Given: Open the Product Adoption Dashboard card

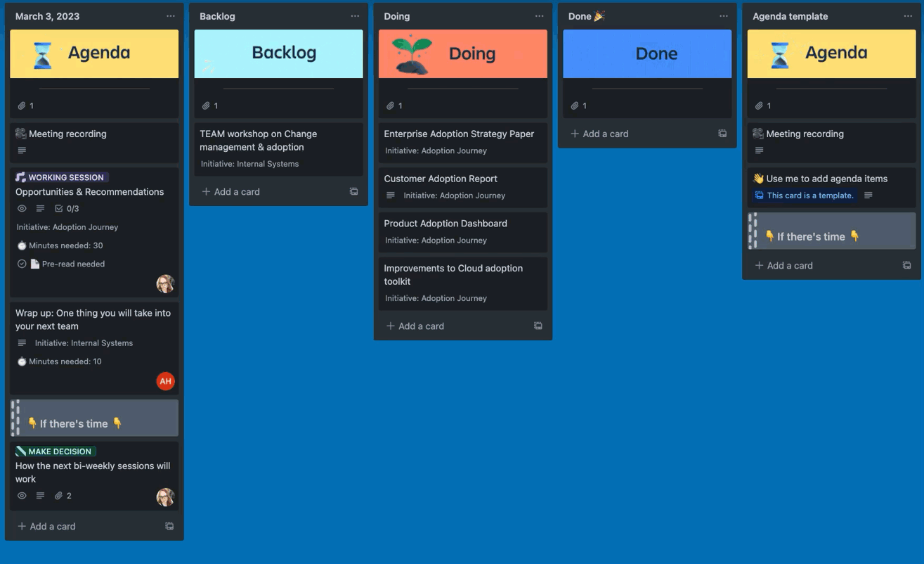Looking at the screenshot, I should pos(463,232).
